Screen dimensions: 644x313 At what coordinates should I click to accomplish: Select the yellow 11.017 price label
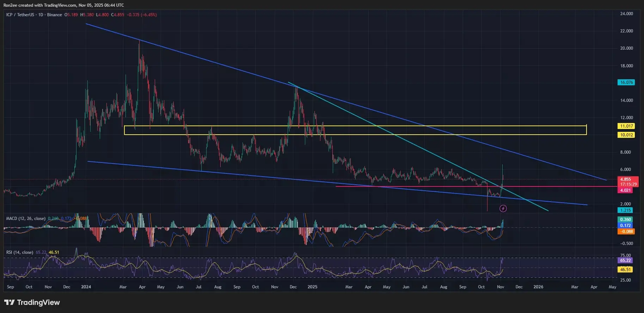tap(626, 126)
